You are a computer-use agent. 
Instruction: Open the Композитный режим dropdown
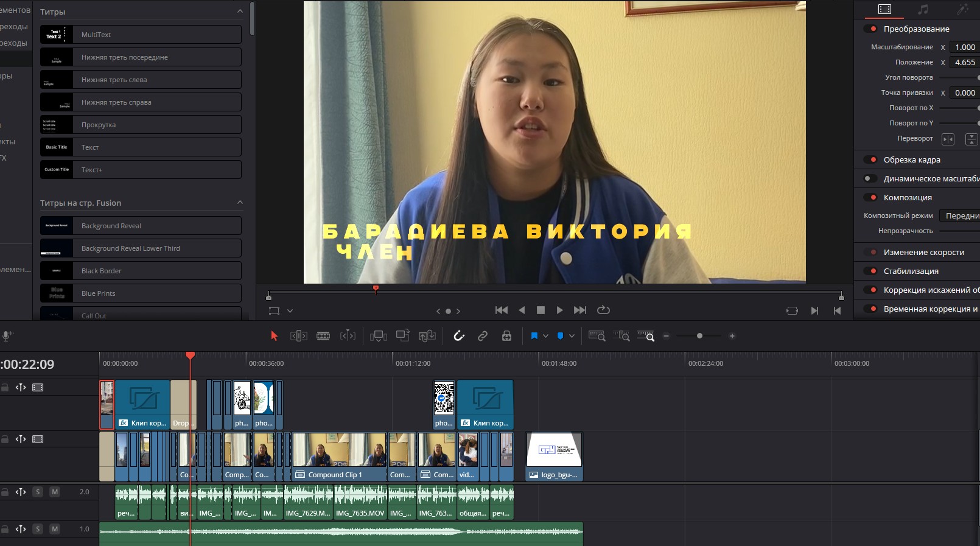point(961,215)
